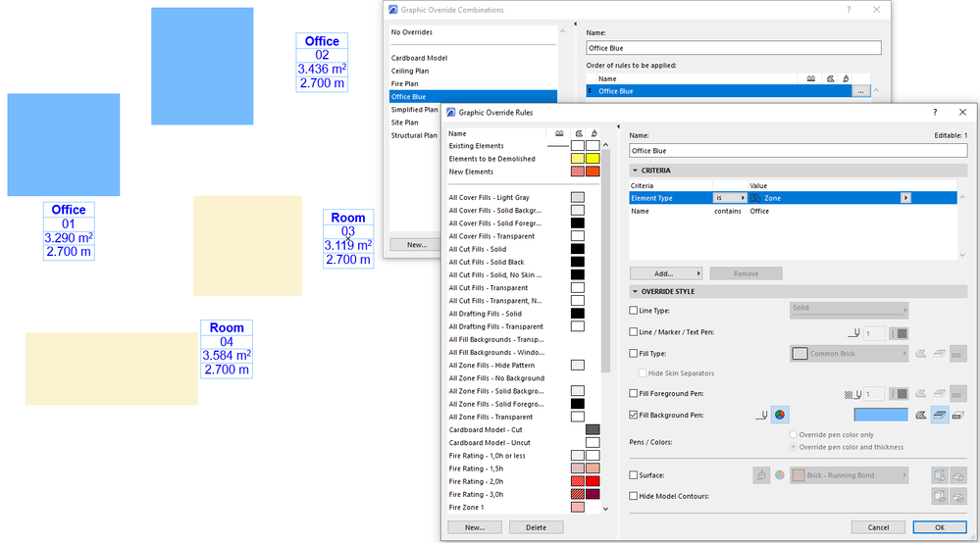The image size is (980, 543).
Task: Open the Zone value dropdown arrow
Action: tap(905, 198)
